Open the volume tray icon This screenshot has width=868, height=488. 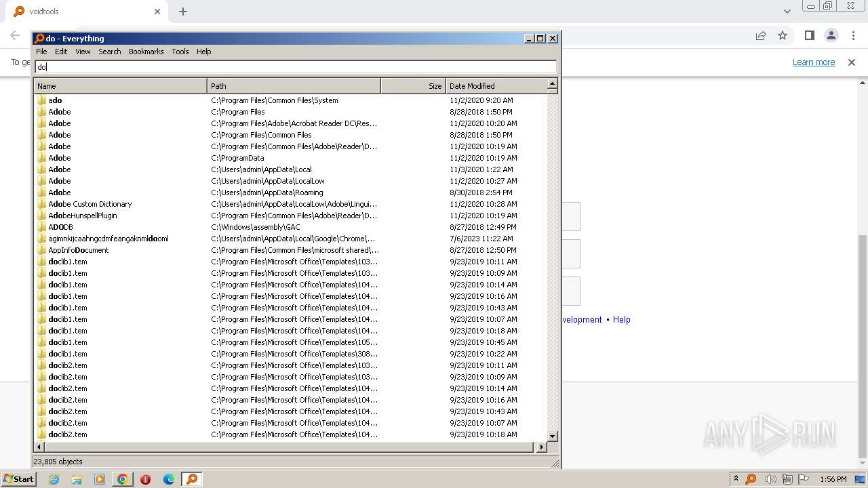(x=771, y=479)
